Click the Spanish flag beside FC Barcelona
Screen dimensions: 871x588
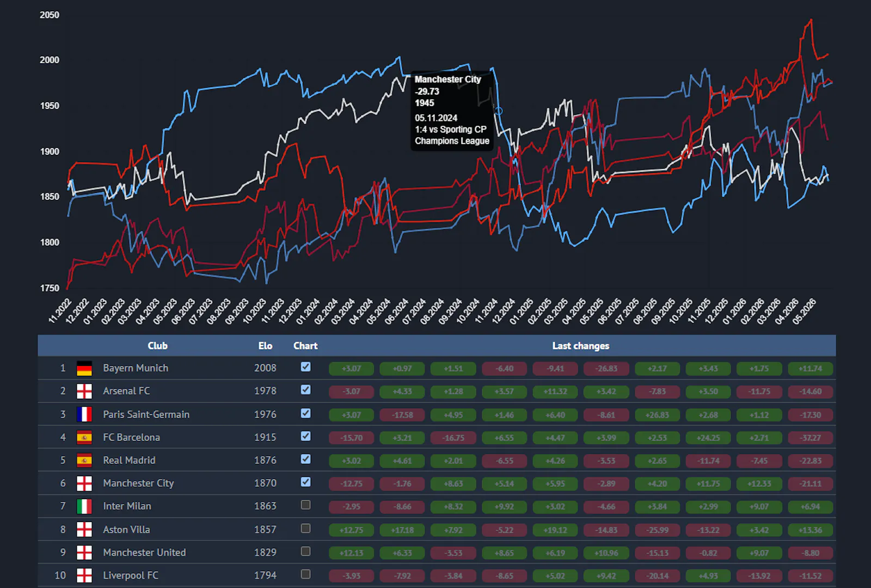[84, 437]
